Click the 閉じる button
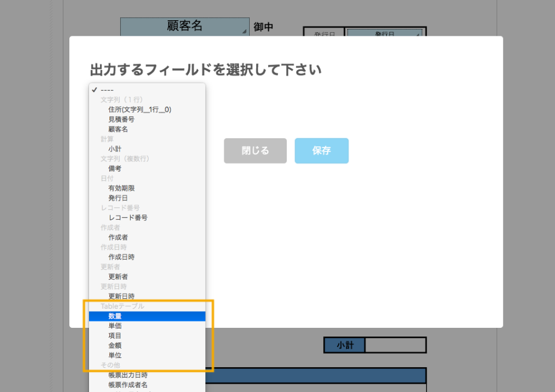This screenshot has width=555, height=392. (x=255, y=151)
